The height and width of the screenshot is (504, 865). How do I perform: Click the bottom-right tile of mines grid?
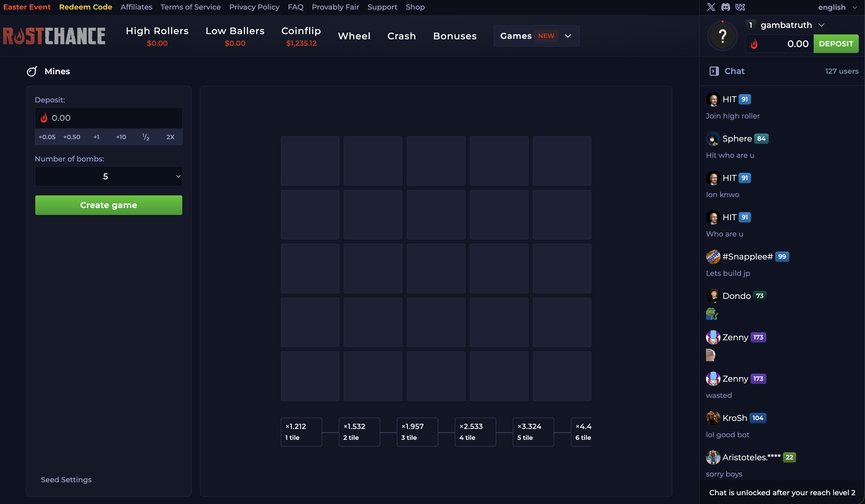pyautogui.click(x=562, y=376)
